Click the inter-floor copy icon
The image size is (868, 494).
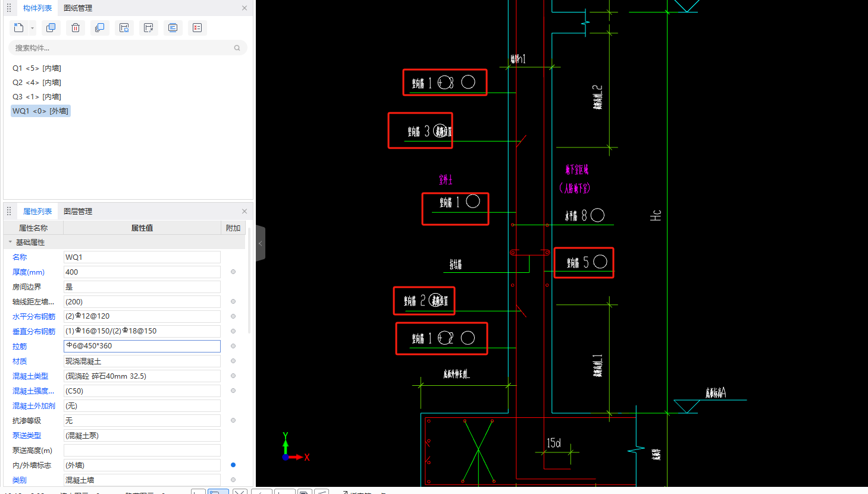click(100, 28)
